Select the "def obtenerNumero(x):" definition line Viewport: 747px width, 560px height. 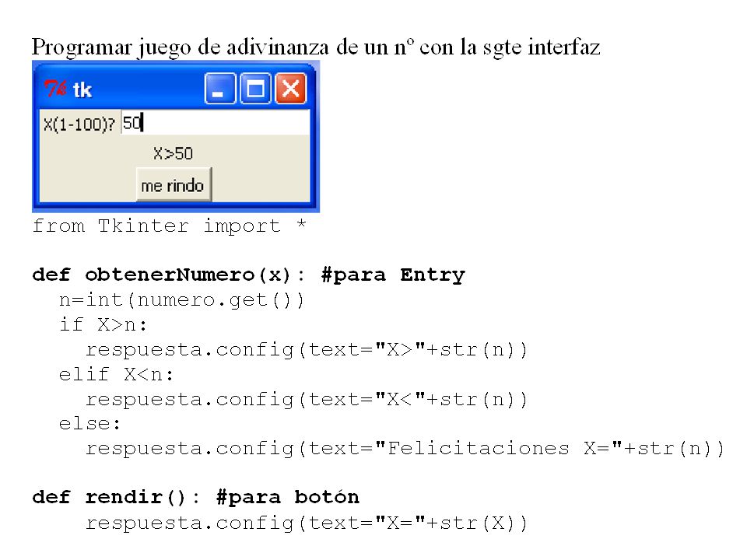(x=169, y=275)
